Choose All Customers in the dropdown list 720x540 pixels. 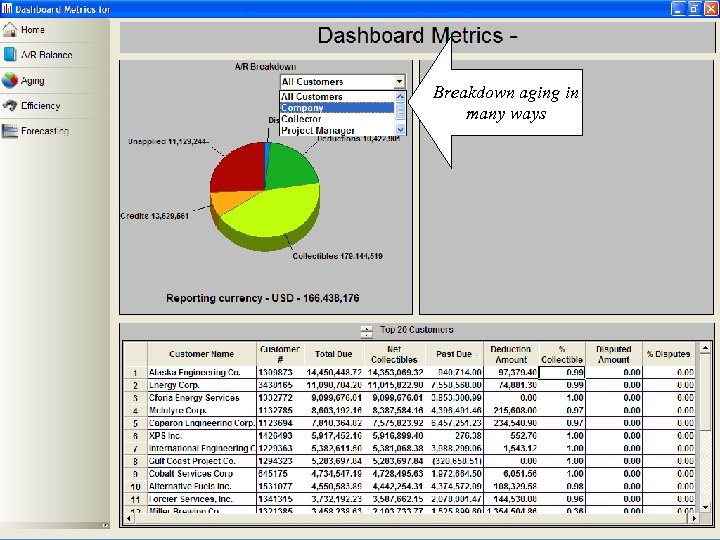337,96
